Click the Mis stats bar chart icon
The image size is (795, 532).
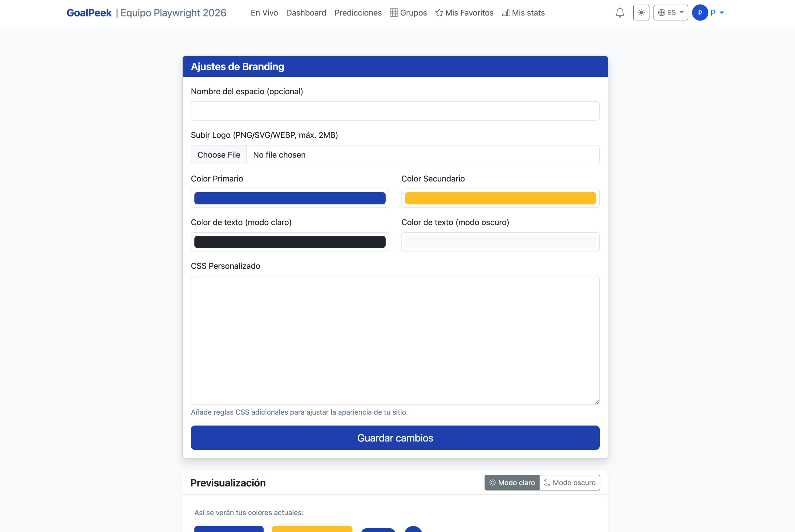pyautogui.click(x=506, y=12)
